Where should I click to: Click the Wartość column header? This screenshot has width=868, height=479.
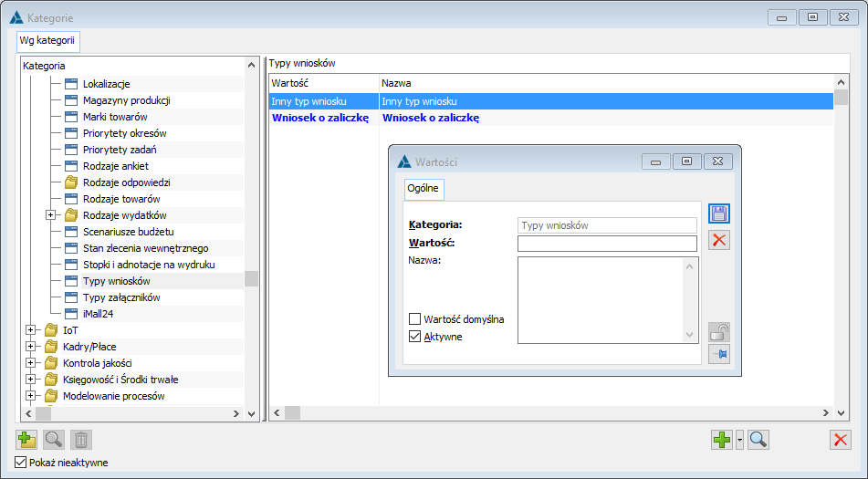[x=324, y=83]
